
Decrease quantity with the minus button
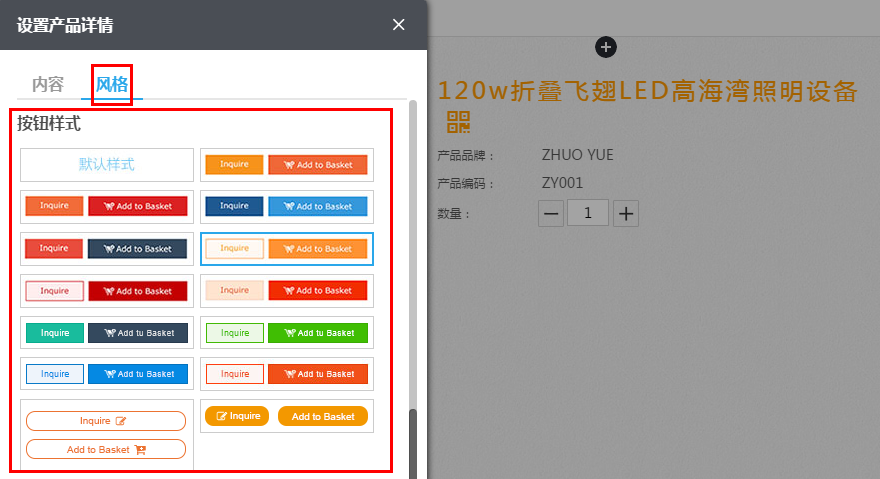[x=551, y=213]
